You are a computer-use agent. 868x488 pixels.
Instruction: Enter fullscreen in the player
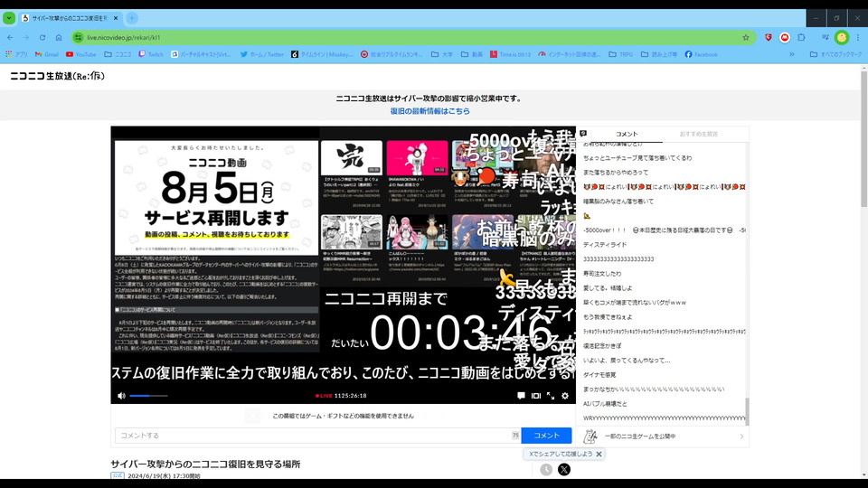tap(551, 396)
